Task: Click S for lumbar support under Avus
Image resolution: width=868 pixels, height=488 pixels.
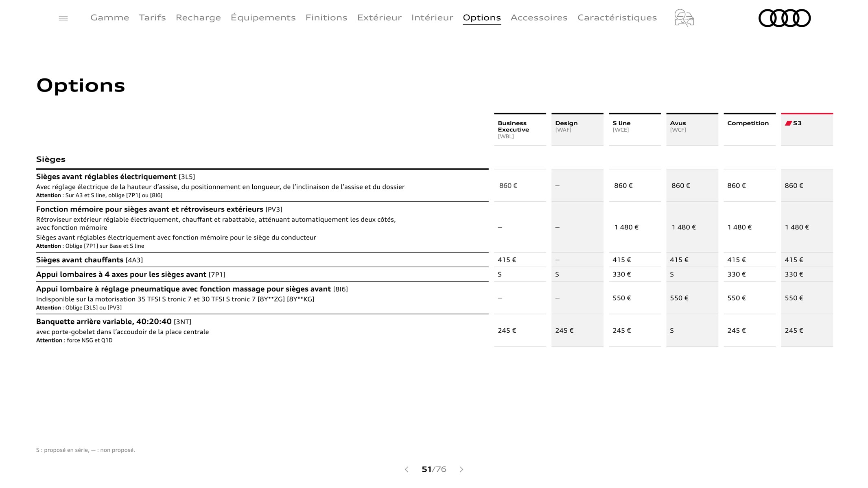Action: [x=672, y=274]
